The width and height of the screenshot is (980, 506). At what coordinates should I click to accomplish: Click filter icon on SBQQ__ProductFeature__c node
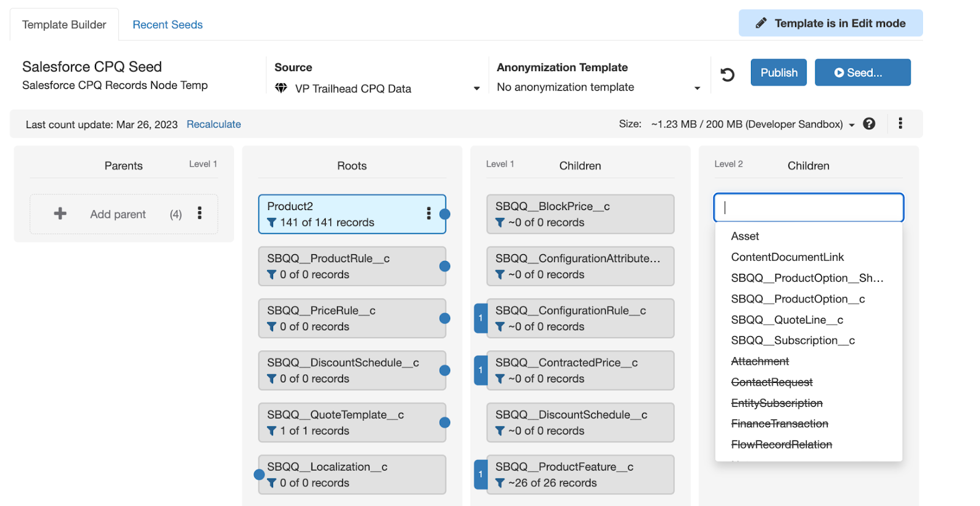click(x=500, y=483)
